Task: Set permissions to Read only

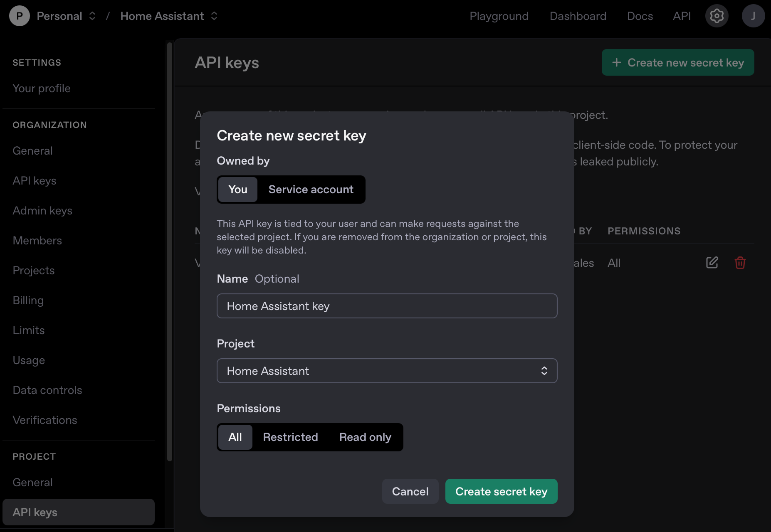Action: click(365, 437)
